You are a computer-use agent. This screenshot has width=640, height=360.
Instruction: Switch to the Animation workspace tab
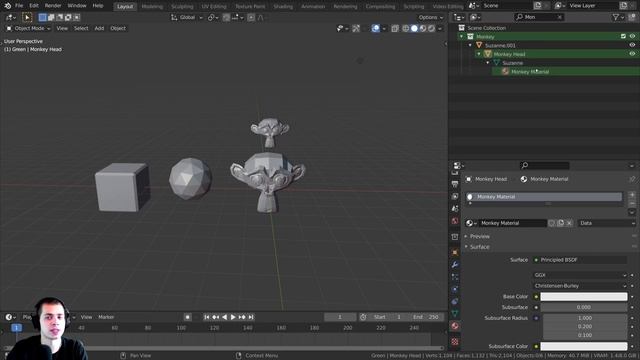coord(313,6)
